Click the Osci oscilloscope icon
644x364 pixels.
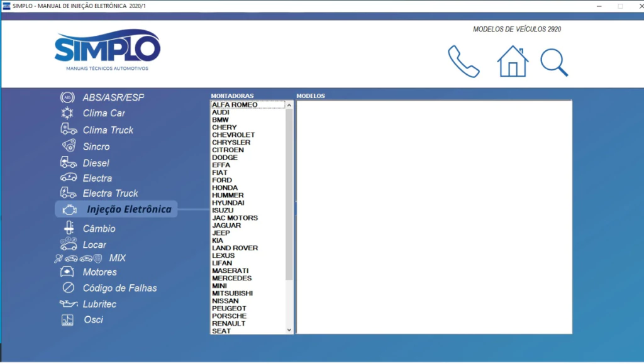(67, 320)
